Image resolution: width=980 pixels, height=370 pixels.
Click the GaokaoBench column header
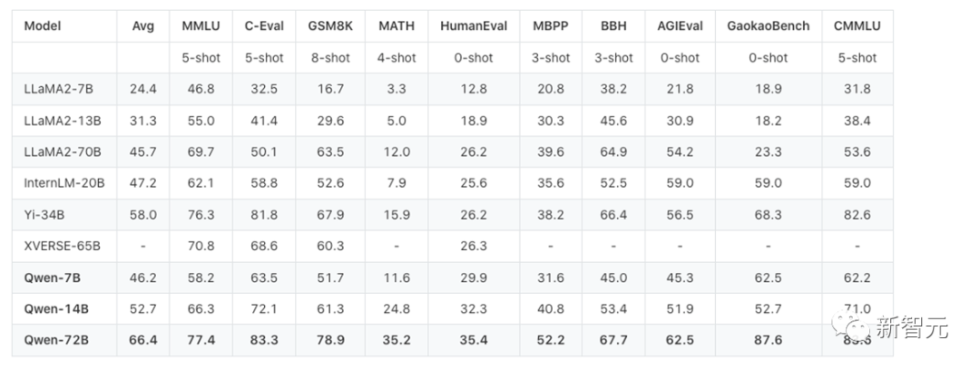(769, 25)
